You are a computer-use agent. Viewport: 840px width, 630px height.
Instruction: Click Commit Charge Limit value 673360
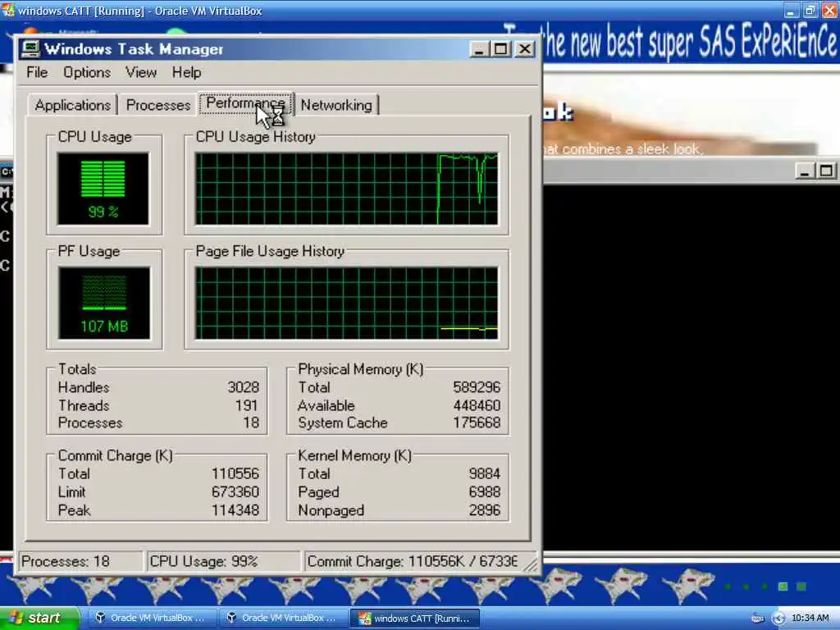[235, 492]
